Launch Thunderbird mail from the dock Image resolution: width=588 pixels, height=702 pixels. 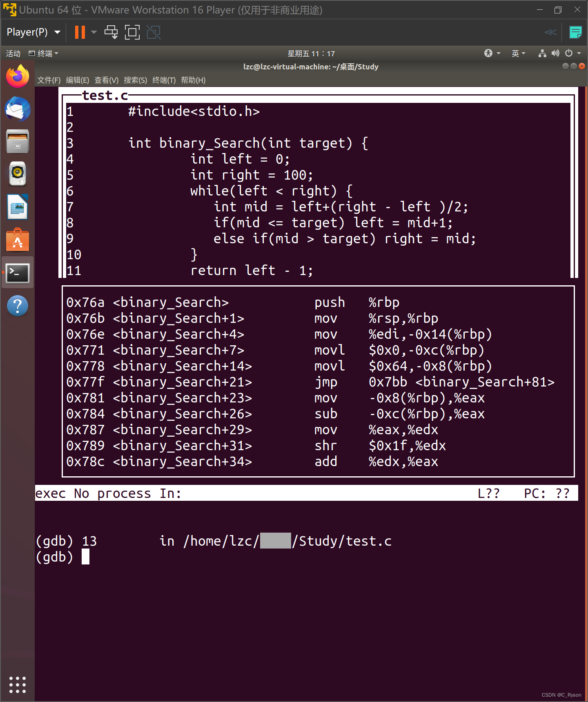tap(18, 109)
